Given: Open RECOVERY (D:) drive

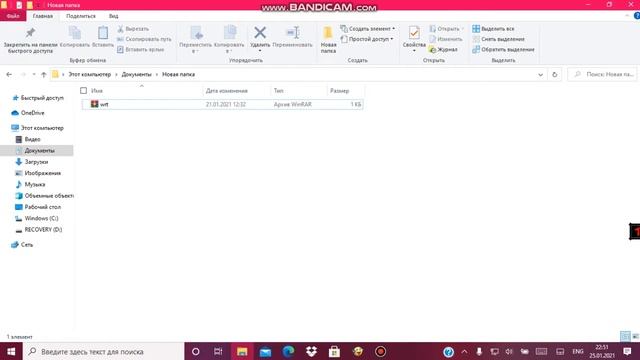Looking at the screenshot, I should click(38, 230).
